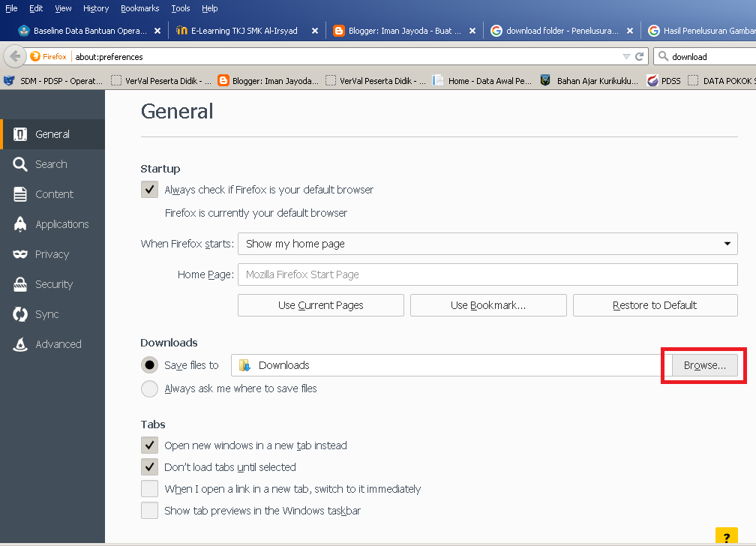Image resolution: width=756 pixels, height=546 pixels.
Task: Open the Search preferences panel
Action: click(52, 163)
